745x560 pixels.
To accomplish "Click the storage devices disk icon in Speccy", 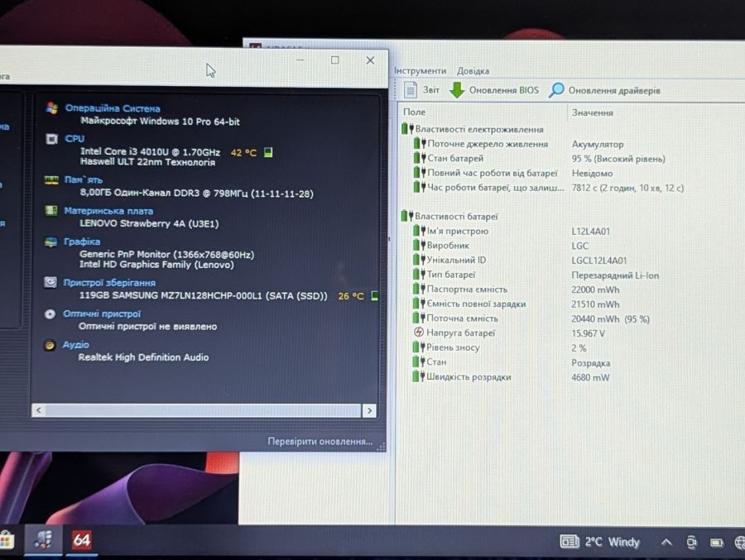I will 50,283.
